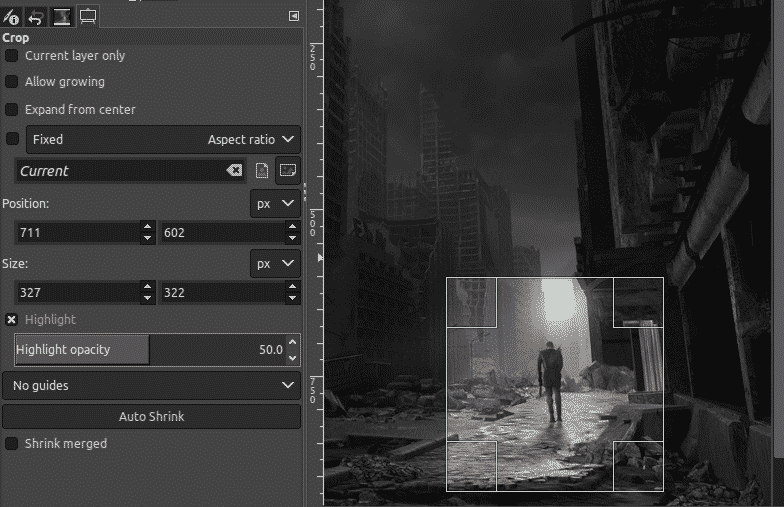The height and width of the screenshot is (507, 784).
Task: Disable the Highlight option
Action: [x=12, y=320]
